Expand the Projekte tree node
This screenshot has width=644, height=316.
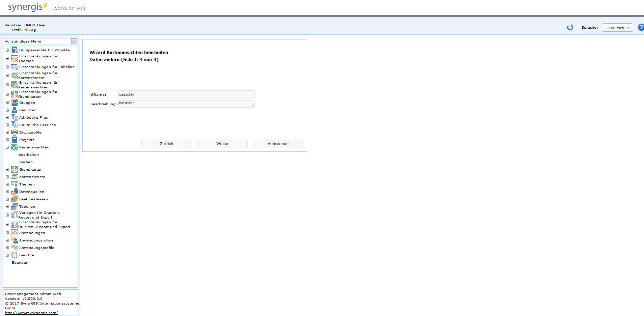[x=7, y=140]
